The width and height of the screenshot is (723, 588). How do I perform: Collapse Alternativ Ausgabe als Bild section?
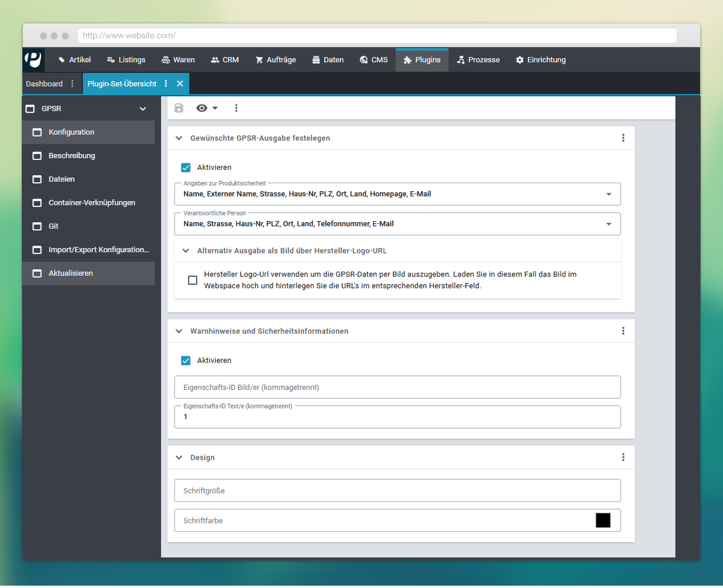(x=186, y=250)
